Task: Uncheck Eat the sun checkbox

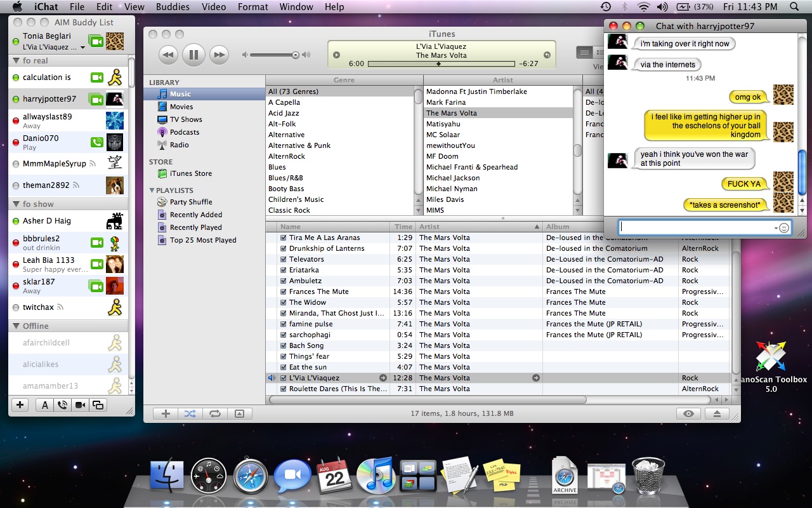Action: (284, 367)
